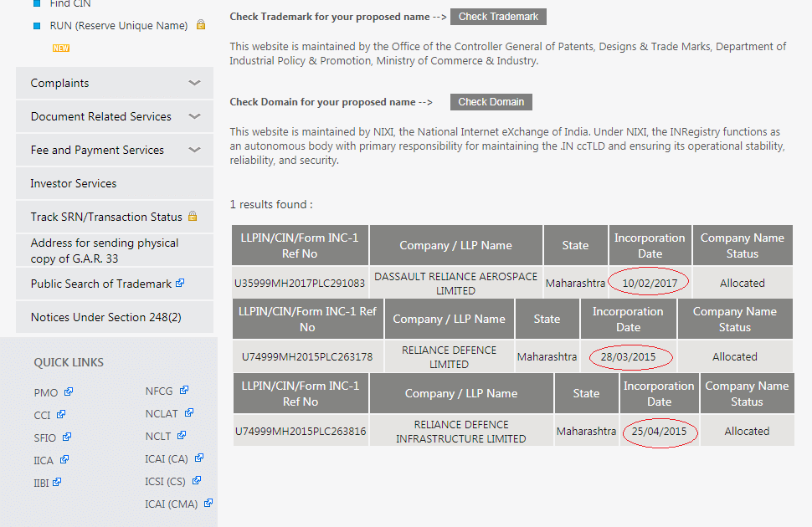The image size is (812, 527).
Task: Click the Complaints chevron arrow
Action: click(194, 83)
